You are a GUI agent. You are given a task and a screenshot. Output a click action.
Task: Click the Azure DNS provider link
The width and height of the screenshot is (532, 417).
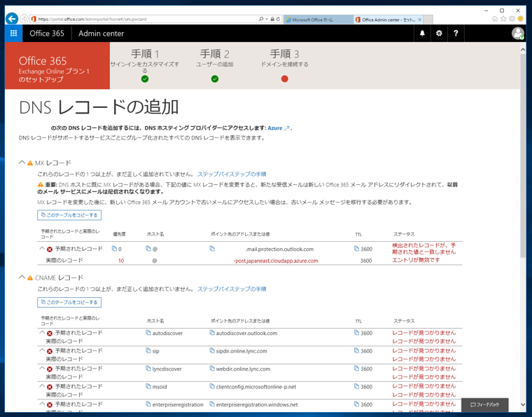[278, 128]
